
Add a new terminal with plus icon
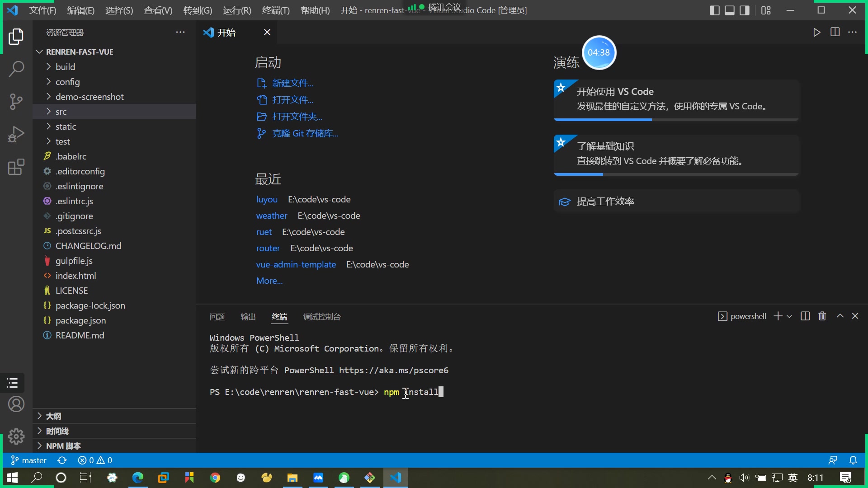pyautogui.click(x=778, y=316)
